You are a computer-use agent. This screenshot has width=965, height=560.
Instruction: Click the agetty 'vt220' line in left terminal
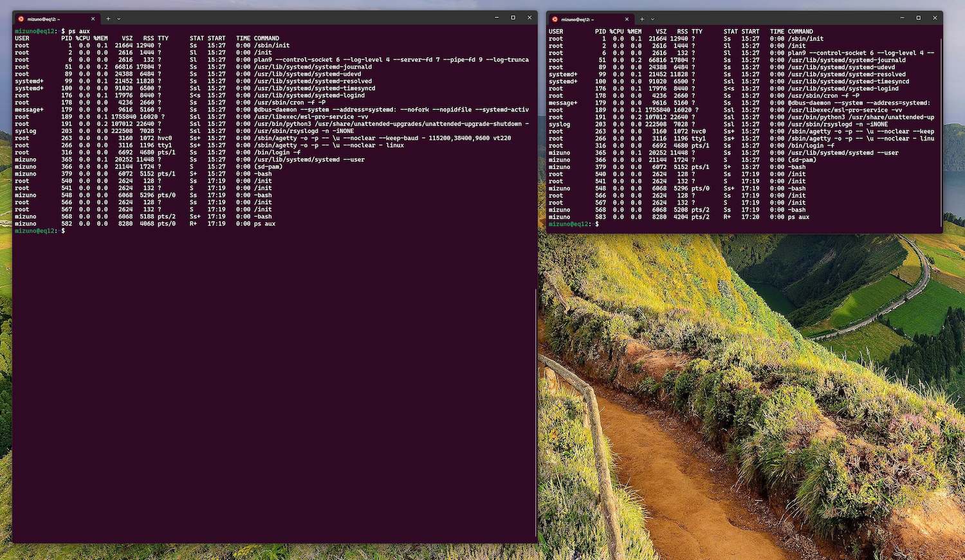click(x=382, y=138)
